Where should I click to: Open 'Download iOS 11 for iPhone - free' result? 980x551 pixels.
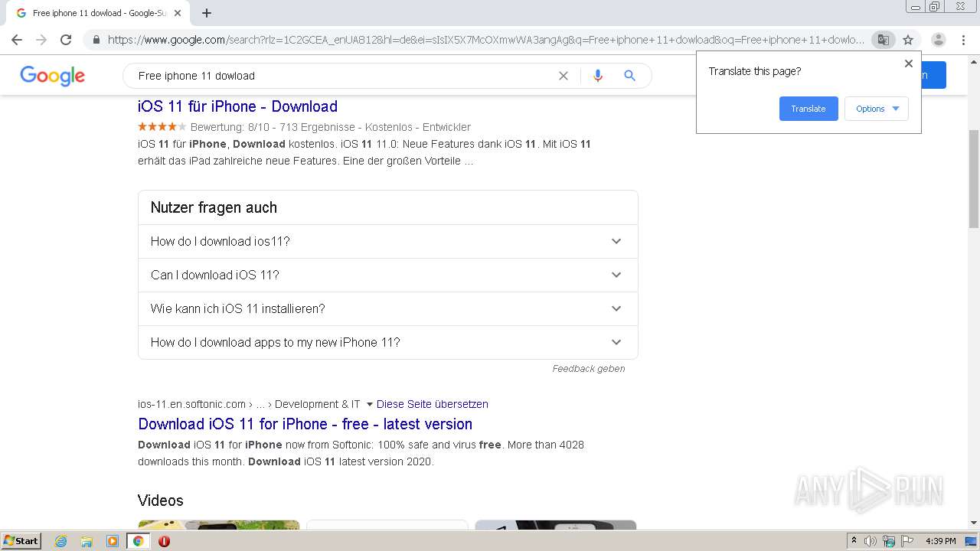click(x=305, y=424)
